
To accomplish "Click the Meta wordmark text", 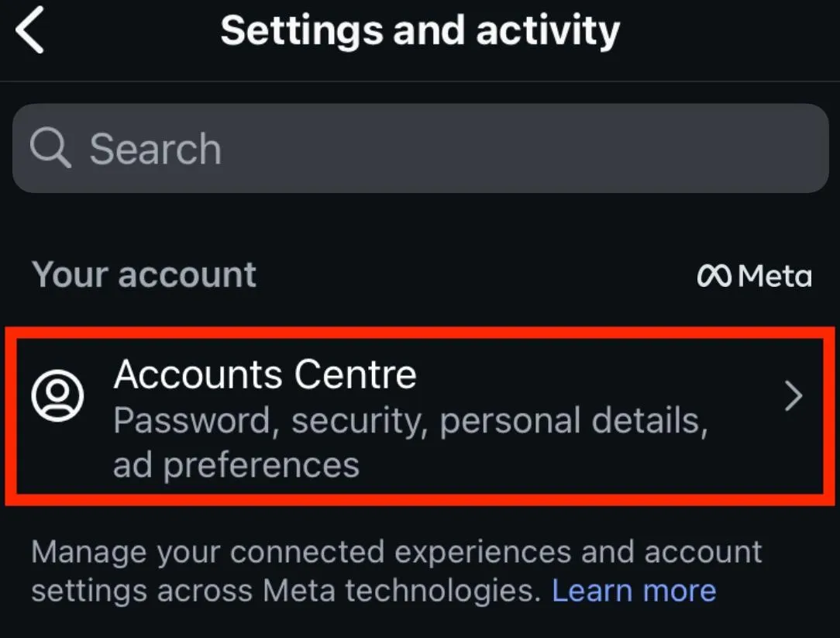I will tap(774, 276).
